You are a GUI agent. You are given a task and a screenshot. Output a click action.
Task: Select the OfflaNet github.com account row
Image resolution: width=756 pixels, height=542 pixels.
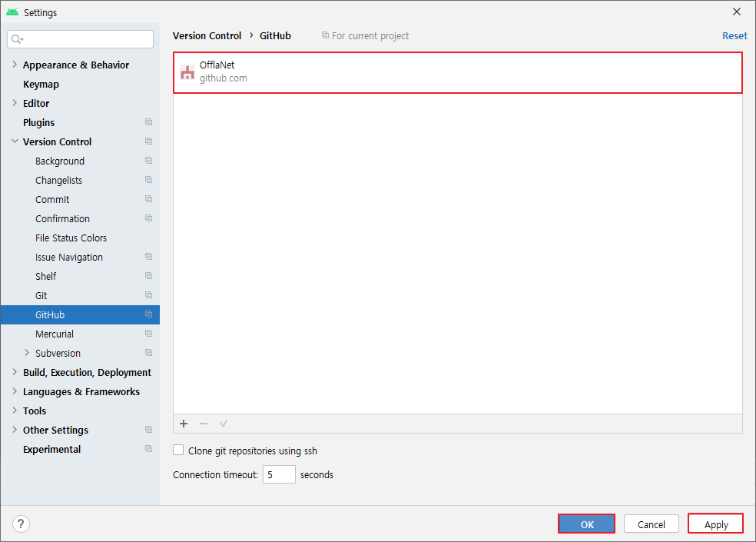[458, 72]
